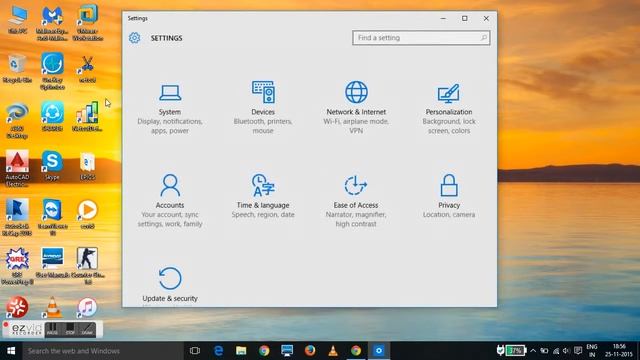The width and height of the screenshot is (640, 360).
Task: Open Time & language settings
Action: click(x=263, y=196)
